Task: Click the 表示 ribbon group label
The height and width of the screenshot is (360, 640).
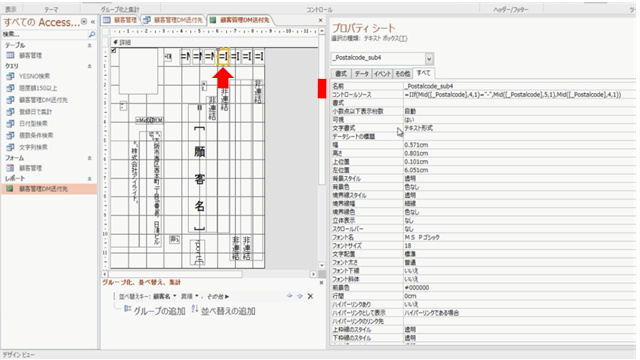Action: 11,9
